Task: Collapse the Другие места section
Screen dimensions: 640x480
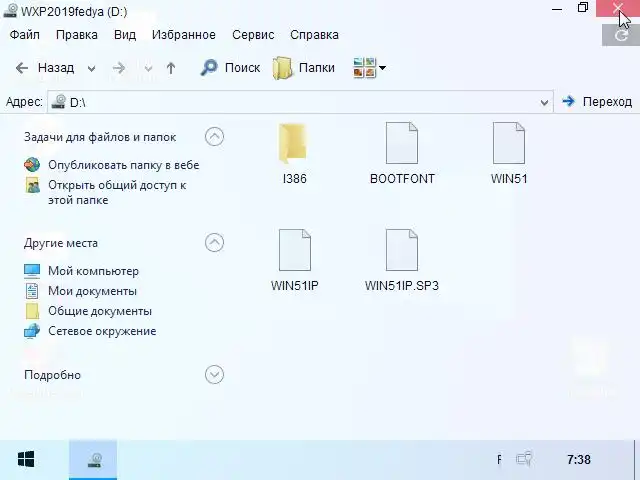Action: (214, 243)
